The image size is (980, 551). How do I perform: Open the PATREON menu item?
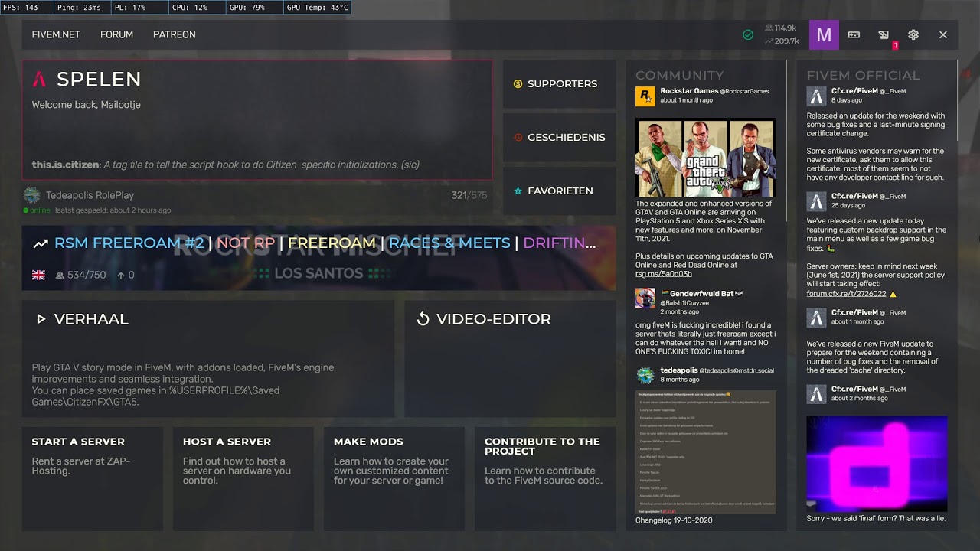175,34
